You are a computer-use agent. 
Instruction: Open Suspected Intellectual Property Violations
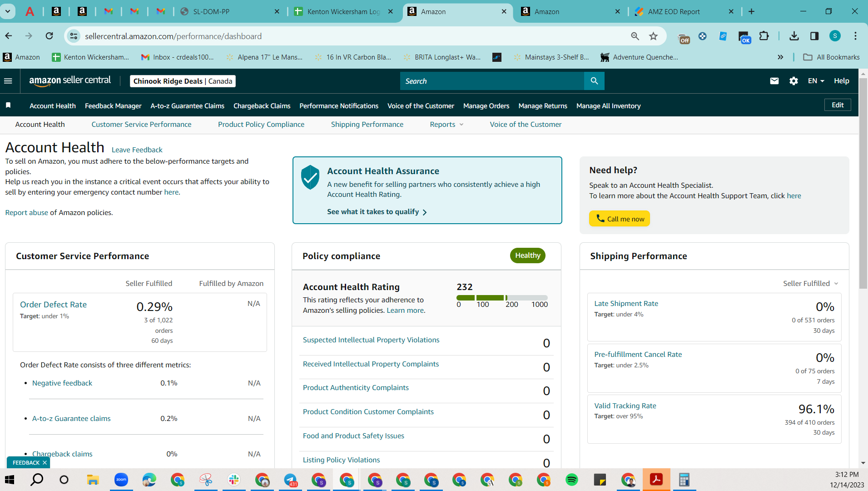[x=371, y=340]
